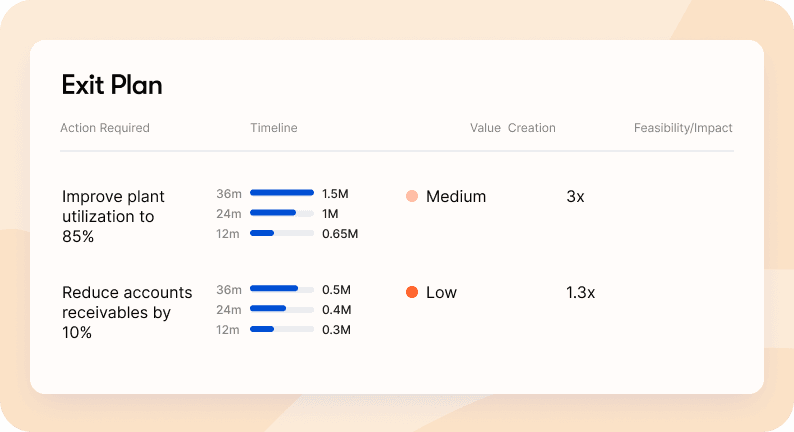The height and width of the screenshot is (432, 794).
Task: Click the 24m 0.4M progress bar
Action: point(282,309)
